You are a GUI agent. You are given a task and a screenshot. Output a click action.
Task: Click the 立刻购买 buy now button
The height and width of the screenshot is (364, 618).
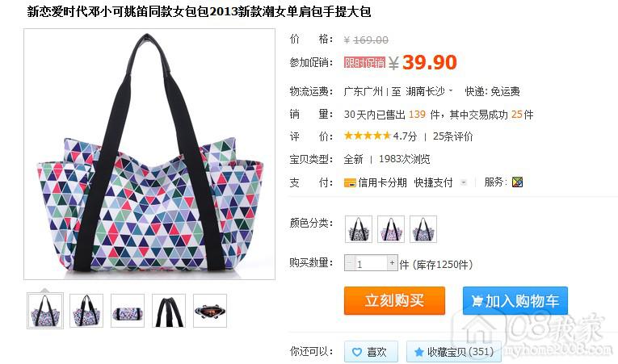[x=394, y=300]
